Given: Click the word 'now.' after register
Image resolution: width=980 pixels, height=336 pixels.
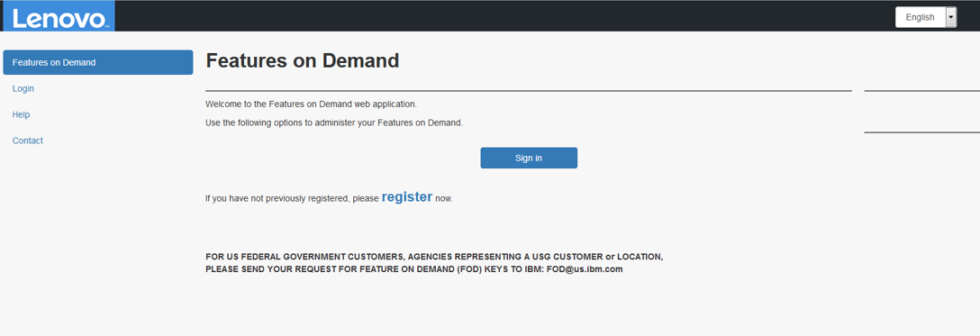Looking at the screenshot, I should 444,198.
